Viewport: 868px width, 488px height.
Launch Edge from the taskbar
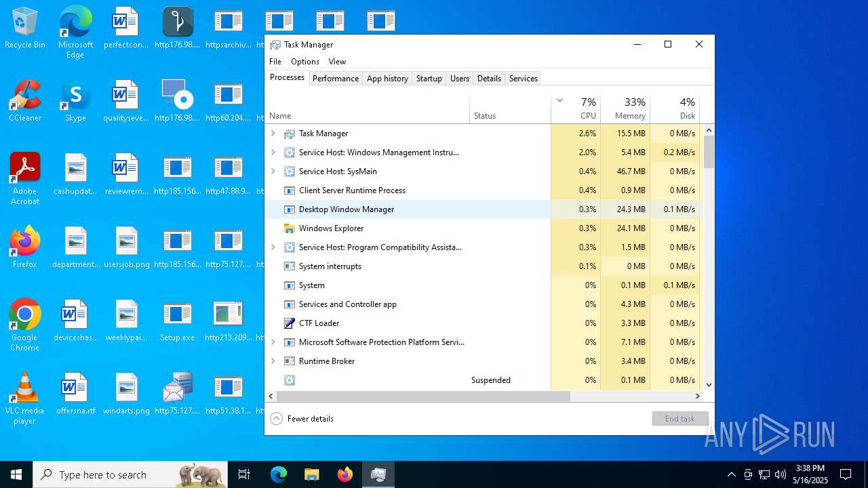[279, 474]
